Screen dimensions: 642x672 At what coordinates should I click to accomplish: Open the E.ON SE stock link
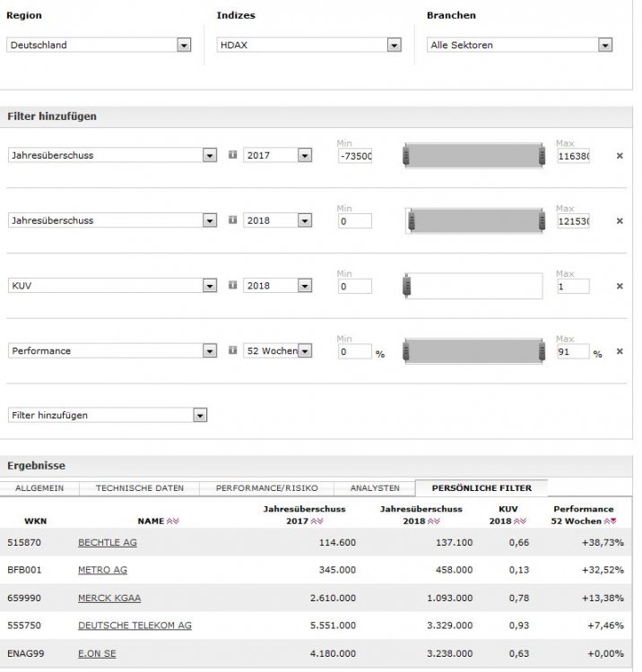(97, 653)
